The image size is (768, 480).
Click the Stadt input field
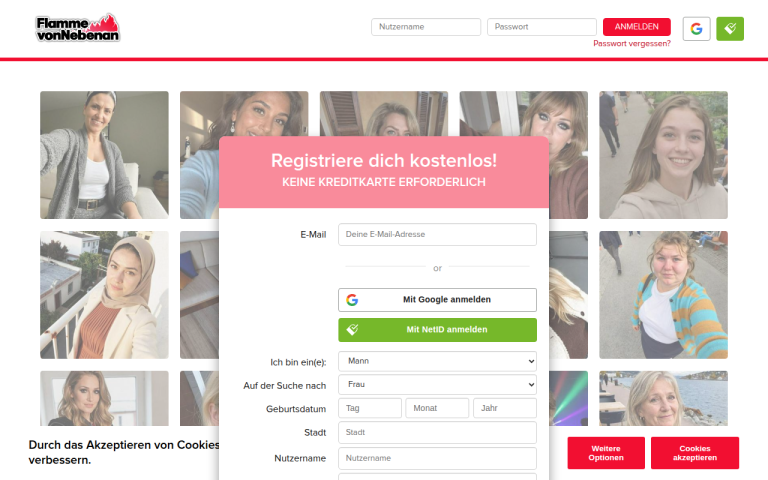(437, 432)
